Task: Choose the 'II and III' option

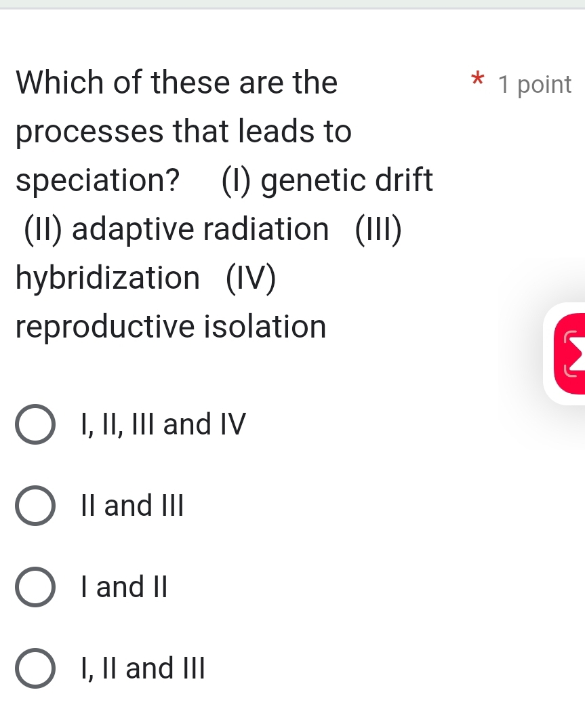Action: coord(132,506)
